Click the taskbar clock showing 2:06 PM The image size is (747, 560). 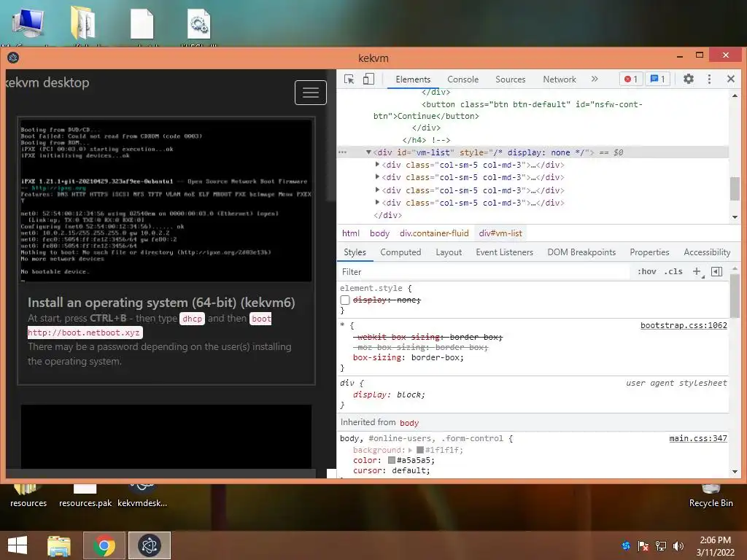(x=715, y=546)
